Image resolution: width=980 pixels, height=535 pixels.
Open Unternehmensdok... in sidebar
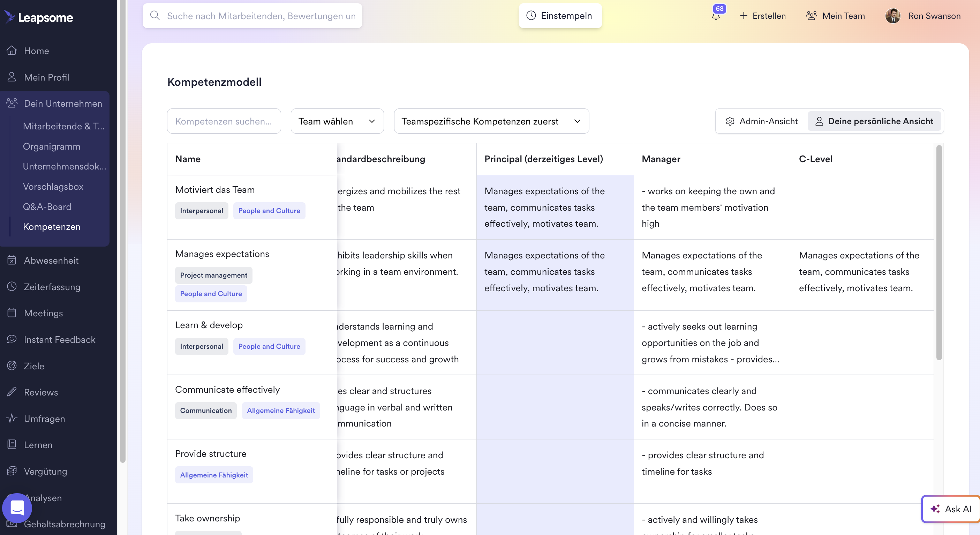click(64, 166)
